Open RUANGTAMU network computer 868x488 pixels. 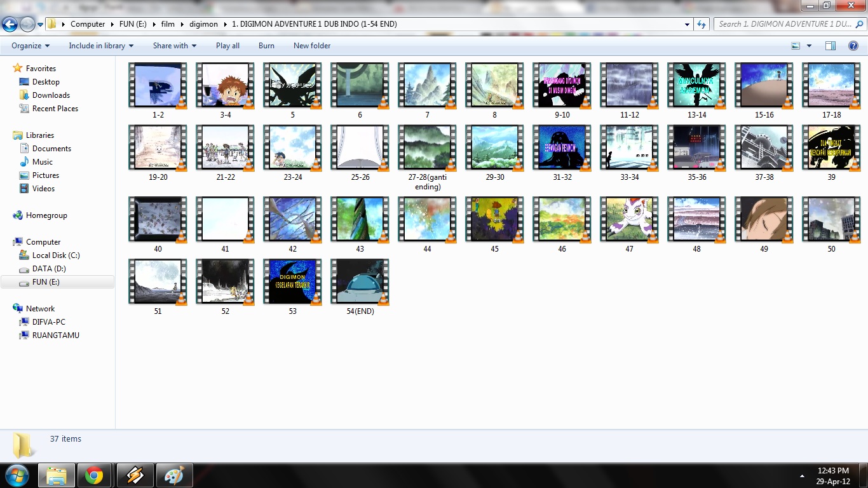tap(56, 335)
